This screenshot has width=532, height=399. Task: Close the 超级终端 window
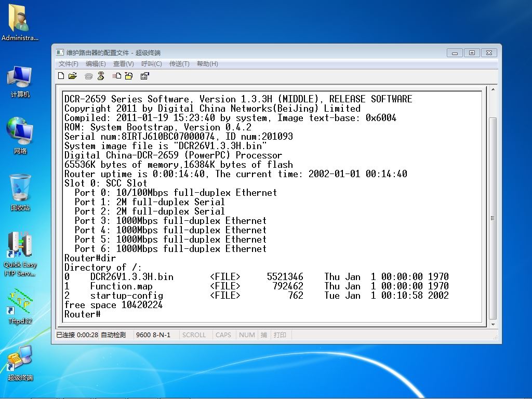[489, 53]
